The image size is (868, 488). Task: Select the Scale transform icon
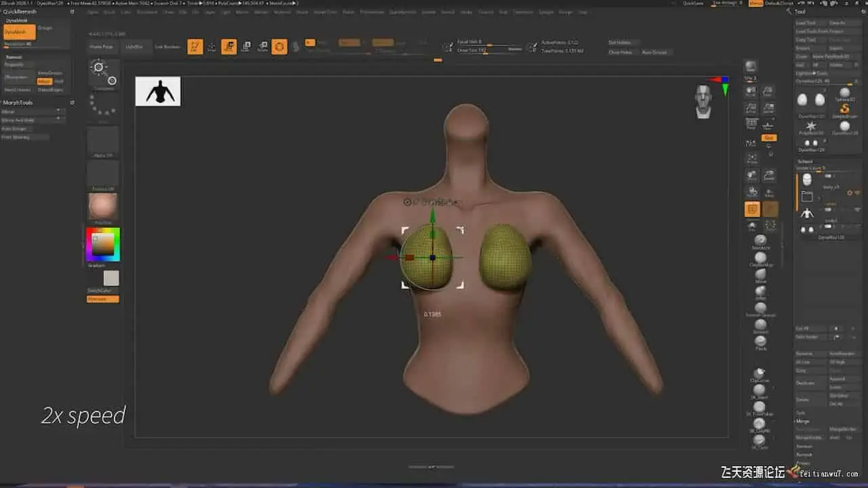coord(245,47)
